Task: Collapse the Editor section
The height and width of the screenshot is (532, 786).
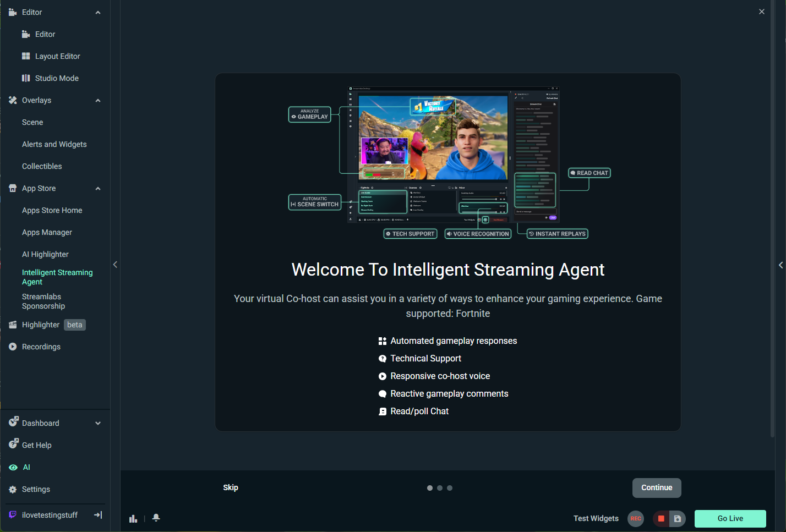Action: tap(97, 12)
